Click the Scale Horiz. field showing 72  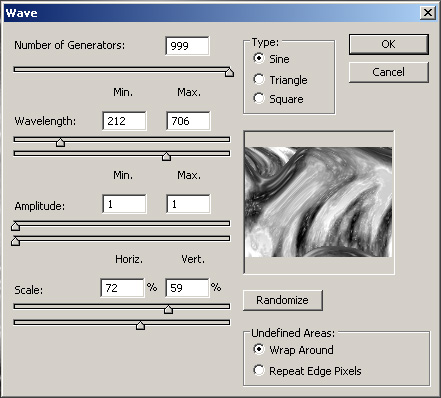122,288
